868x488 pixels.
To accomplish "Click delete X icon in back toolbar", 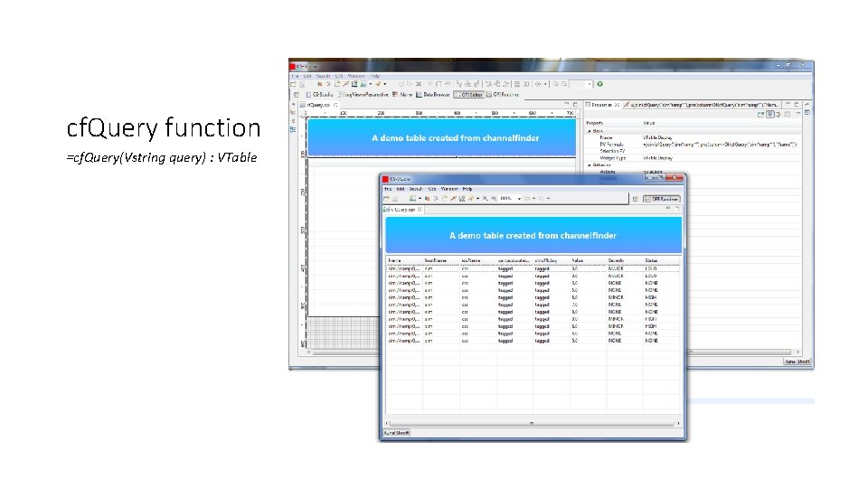I will (419, 84).
